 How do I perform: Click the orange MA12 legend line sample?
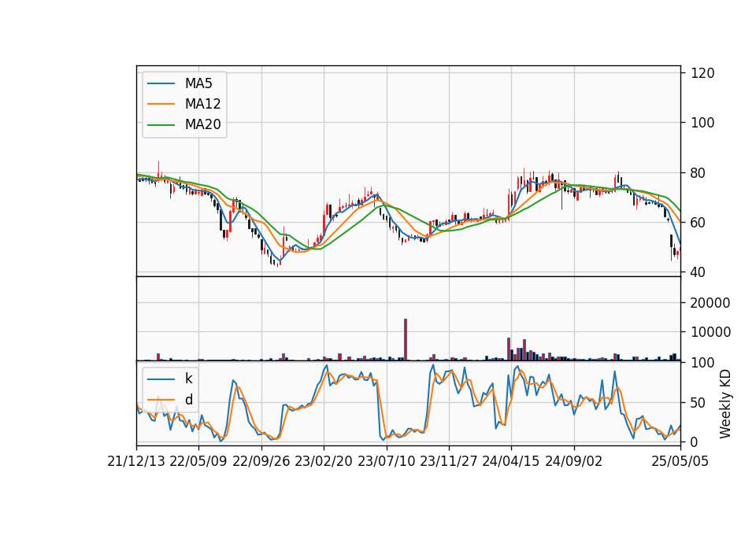point(161,104)
